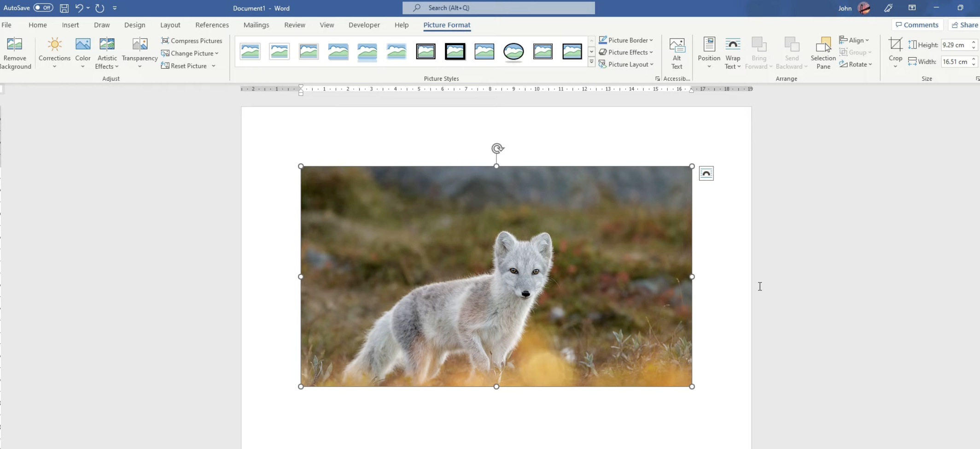Select the Remove Background tool
The height and width of the screenshot is (449, 980).
(x=15, y=52)
